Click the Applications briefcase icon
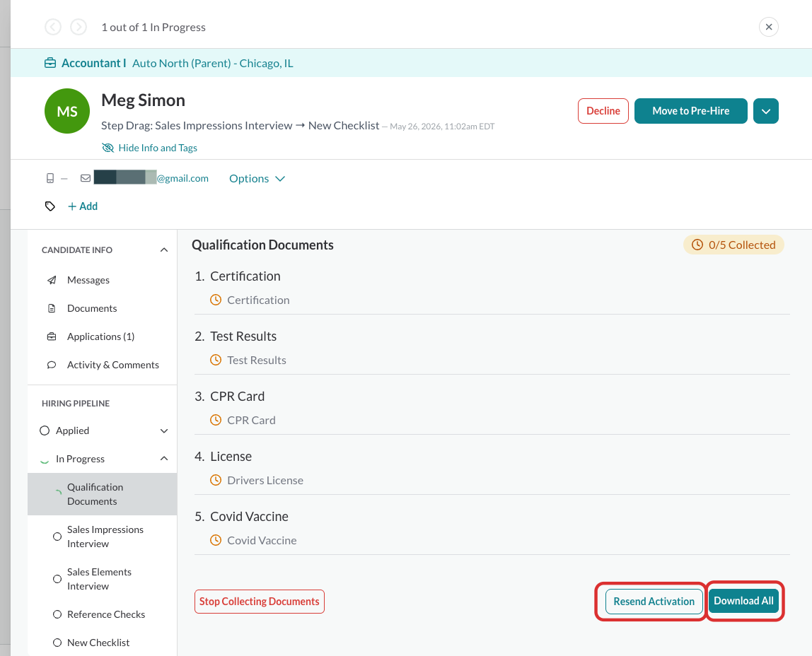812x656 pixels. (x=52, y=336)
